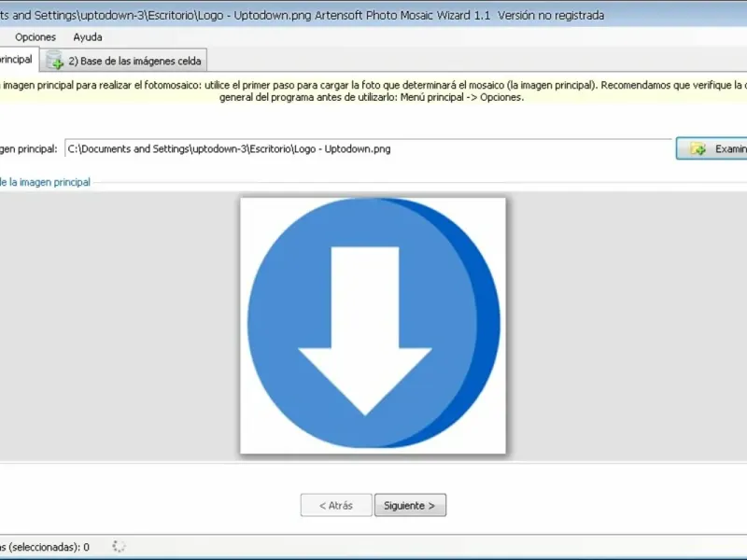Click the Examinar browse button

click(712, 149)
